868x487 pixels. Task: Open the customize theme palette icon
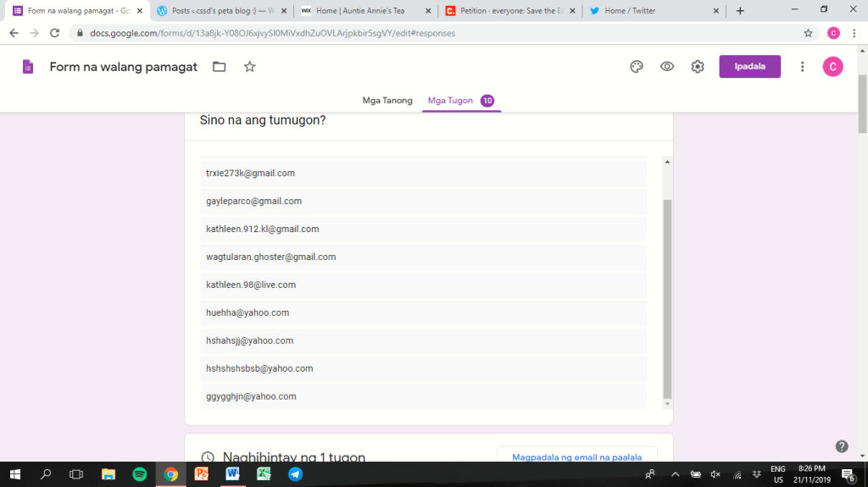click(x=637, y=67)
